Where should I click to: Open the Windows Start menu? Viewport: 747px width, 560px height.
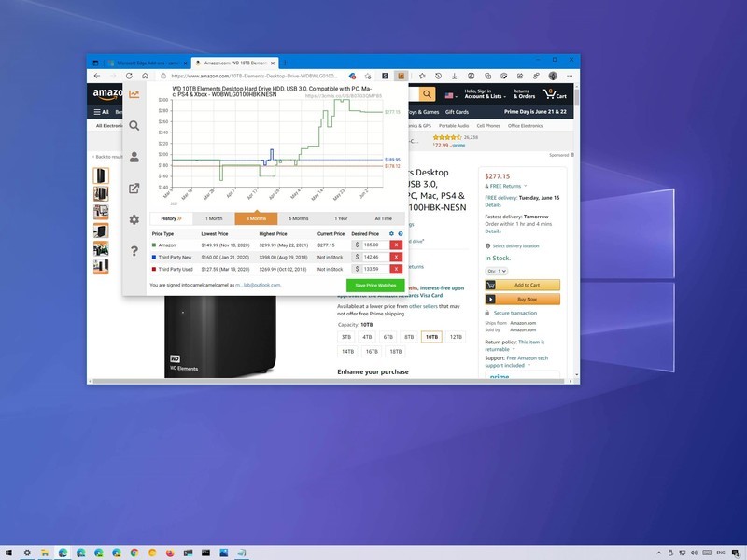tap(8, 553)
